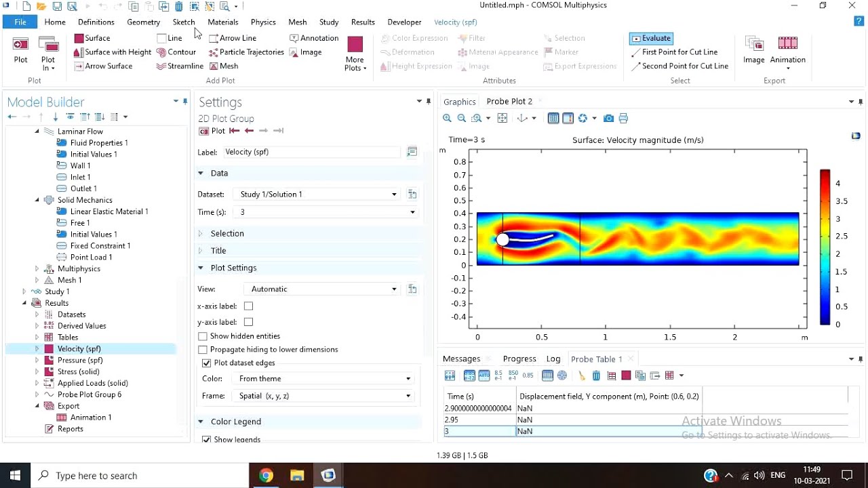868x488 pixels.
Task: Open More Plots button
Action: pos(355,53)
